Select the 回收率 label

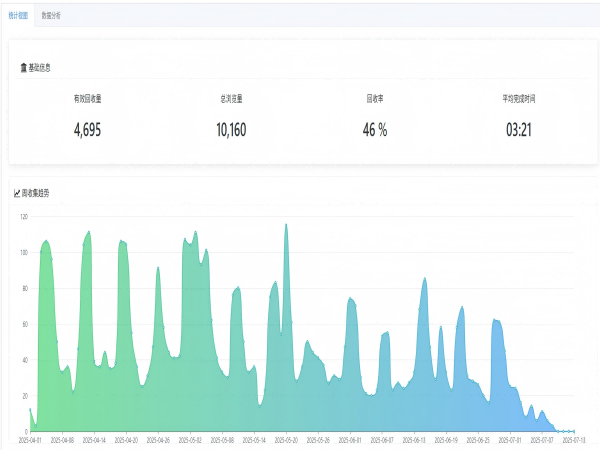coord(375,99)
